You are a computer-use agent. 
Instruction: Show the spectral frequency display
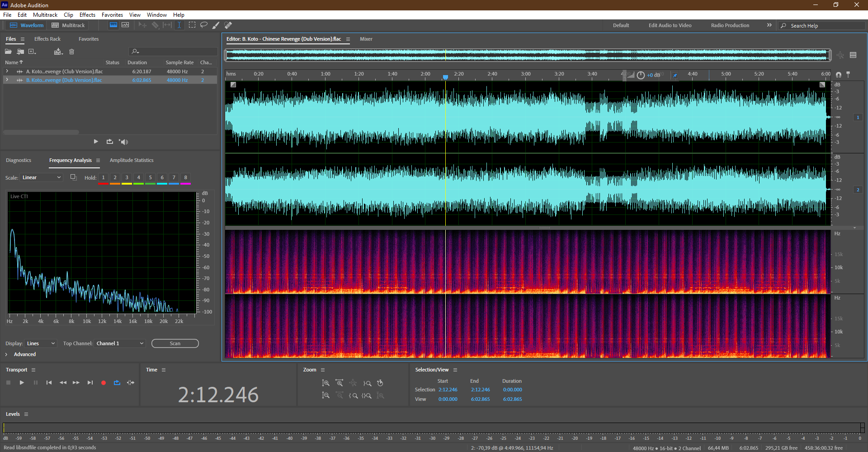coord(113,25)
